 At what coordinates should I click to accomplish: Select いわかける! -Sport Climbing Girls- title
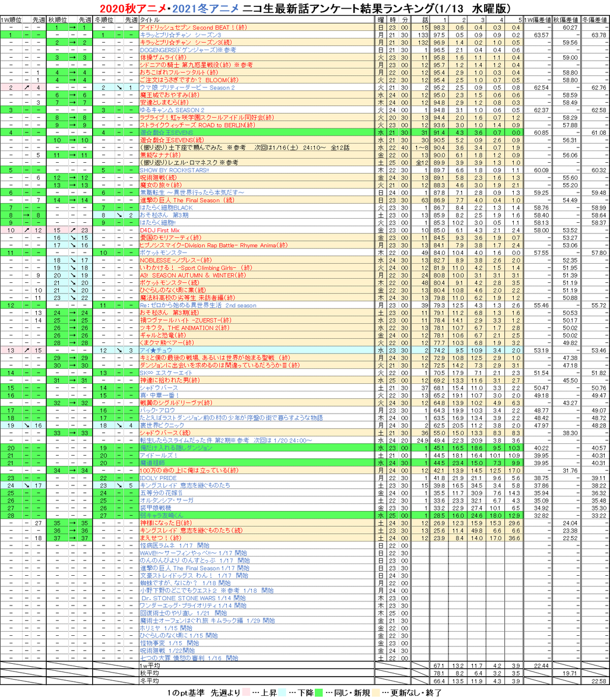(196, 268)
